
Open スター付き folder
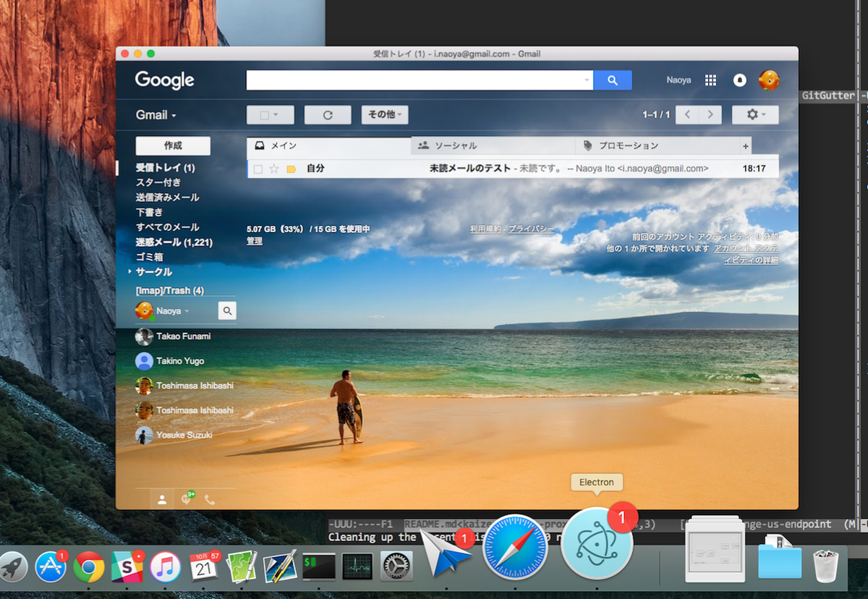[x=158, y=182]
